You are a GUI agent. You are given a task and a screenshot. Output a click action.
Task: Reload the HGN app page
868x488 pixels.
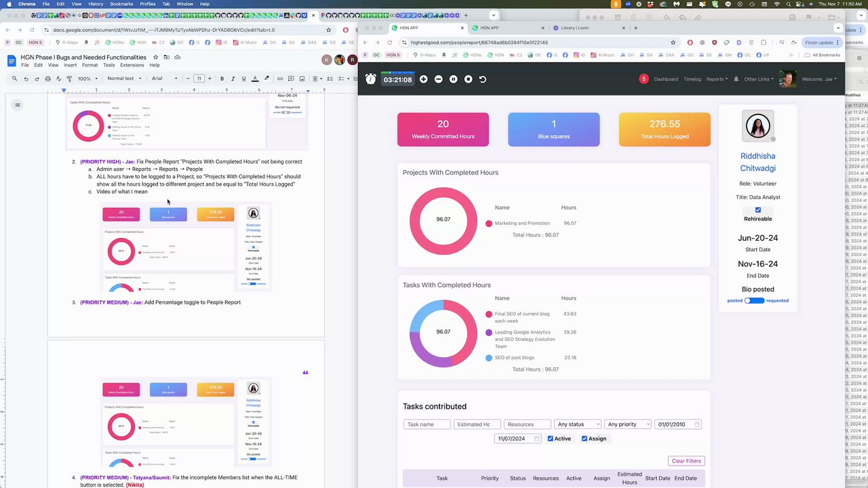(391, 42)
